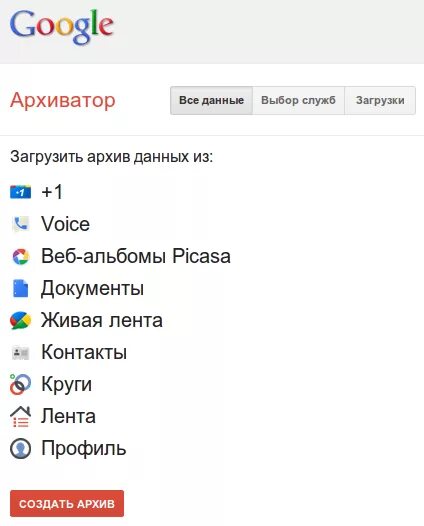Click the Живая лента Buzz icon
Screen dimensions: 424x526
tap(20, 320)
